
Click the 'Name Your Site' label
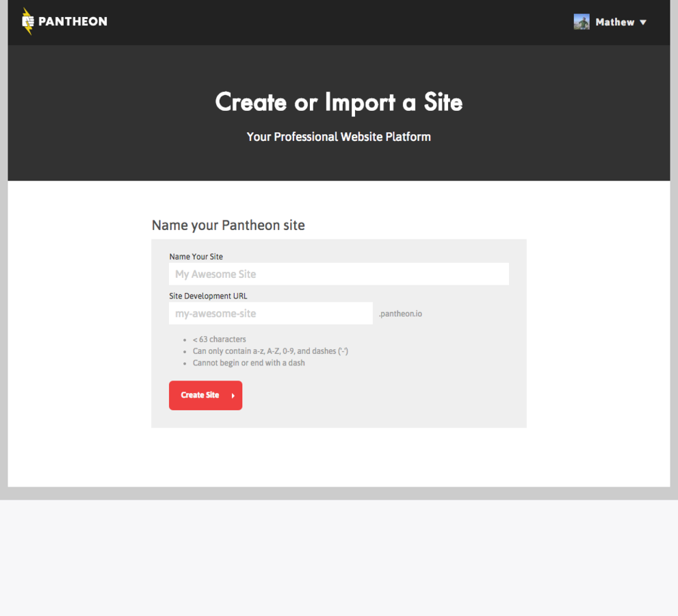point(196,257)
